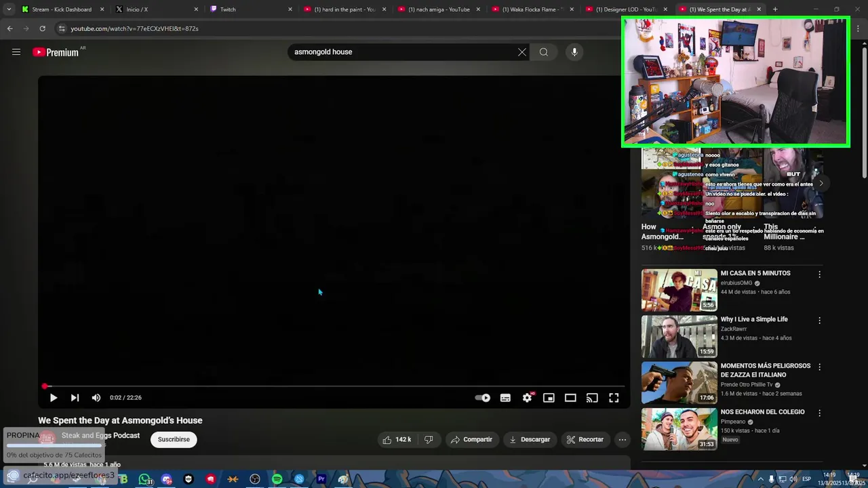Switch to Stream - Kick Dashboard tab

pos(61,9)
